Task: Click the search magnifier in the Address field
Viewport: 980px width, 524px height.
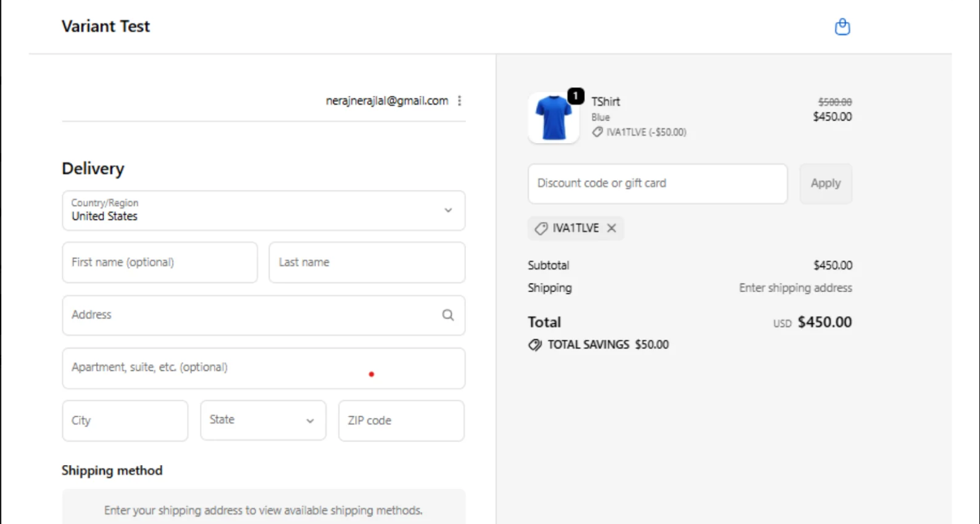Action: [448, 315]
